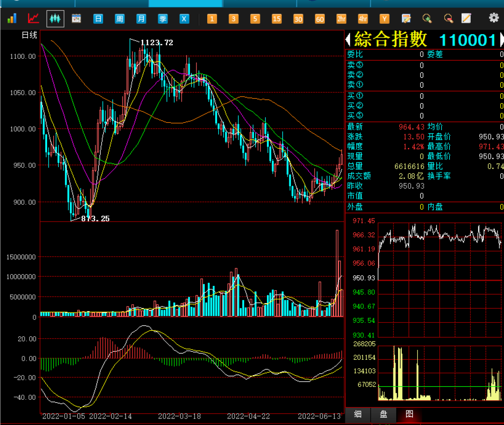The height and width of the screenshot is (425, 504).
Task: Go to next symbol with right arrow
Action: [x=502, y=40]
